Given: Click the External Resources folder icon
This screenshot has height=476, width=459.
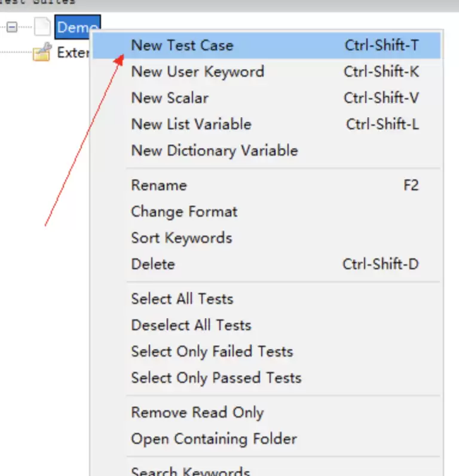Looking at the screenshot, I should (42, 52).
